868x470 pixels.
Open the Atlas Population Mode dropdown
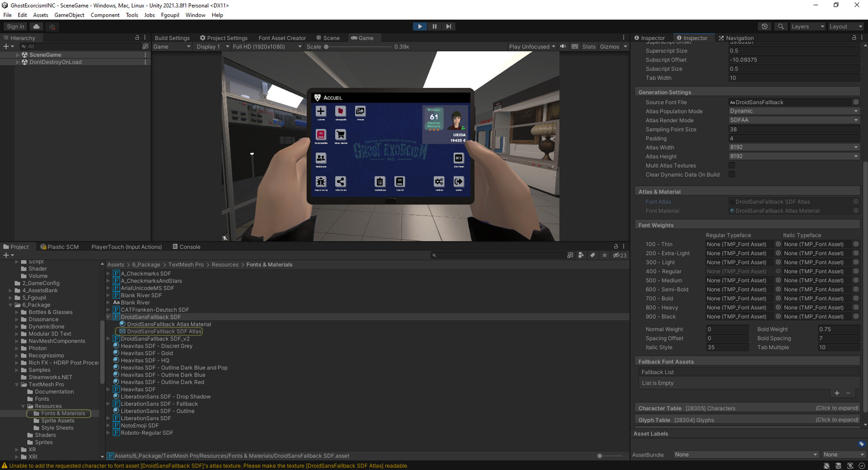[x=794, y=111]
